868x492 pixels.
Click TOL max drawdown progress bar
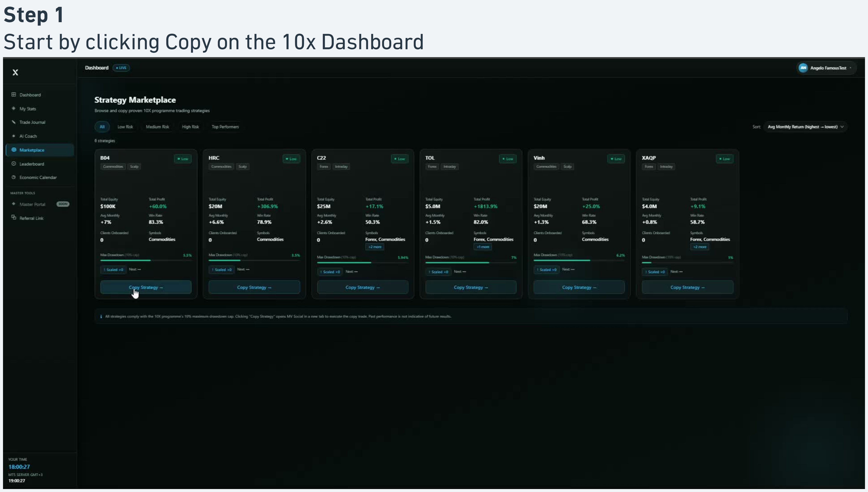click(471, 263)
